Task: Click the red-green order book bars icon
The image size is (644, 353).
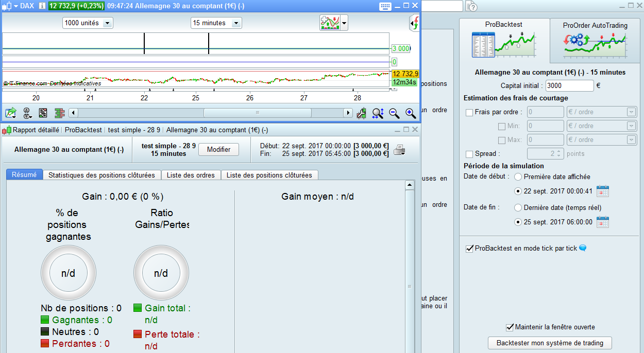Action: (x=59, y=113)
